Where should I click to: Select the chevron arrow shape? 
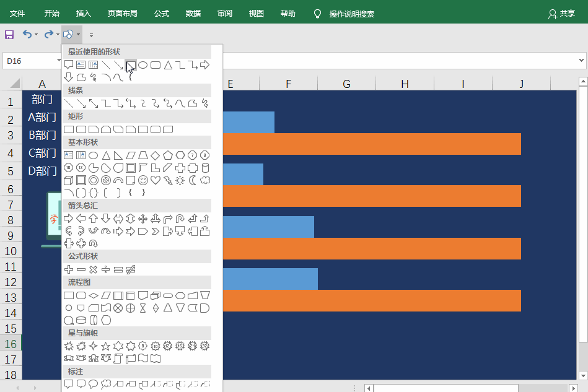tap(156, 231)
